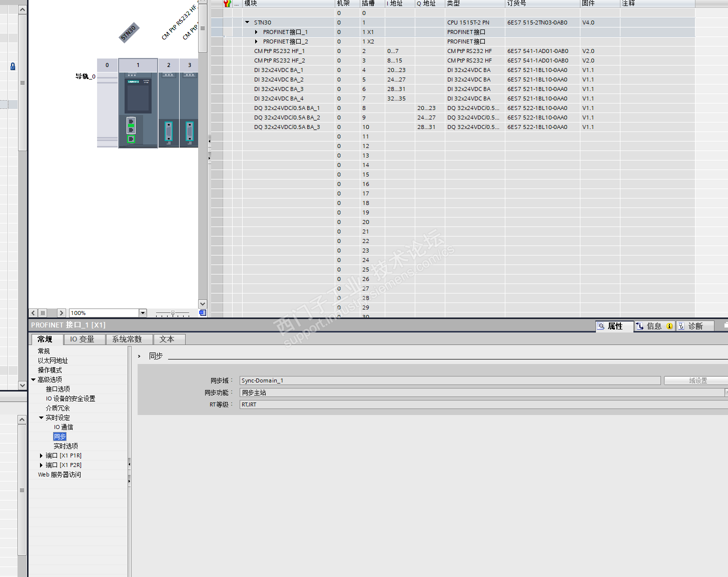Select 以太网地址 in the navigation tree
Image resolution: width=728 pixels, height=577 pixels.
(x=53, y=360)
